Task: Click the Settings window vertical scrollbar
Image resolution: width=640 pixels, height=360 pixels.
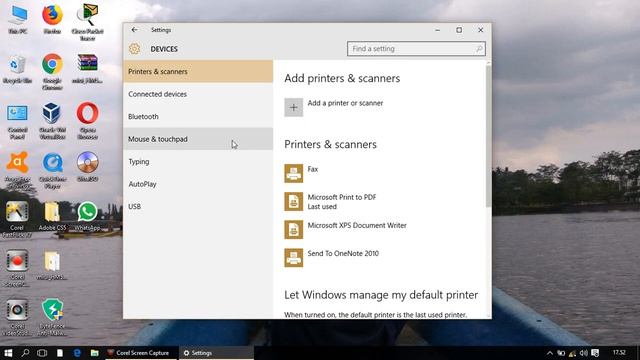Action: click(489, 135)
